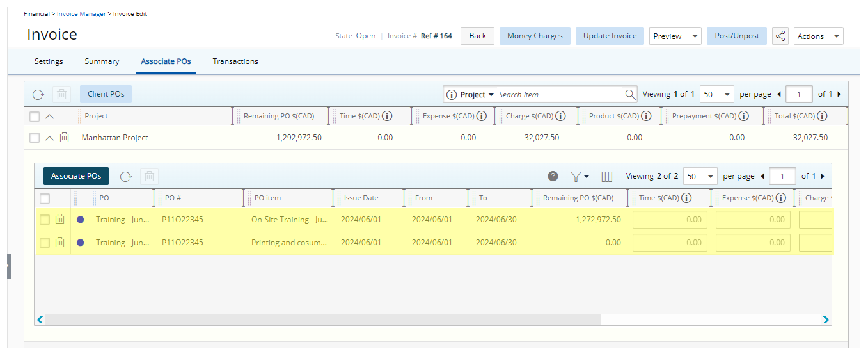Collapse all rows via header chevron
The height and width of the screenshot is (356, 868).
point(49,117)
